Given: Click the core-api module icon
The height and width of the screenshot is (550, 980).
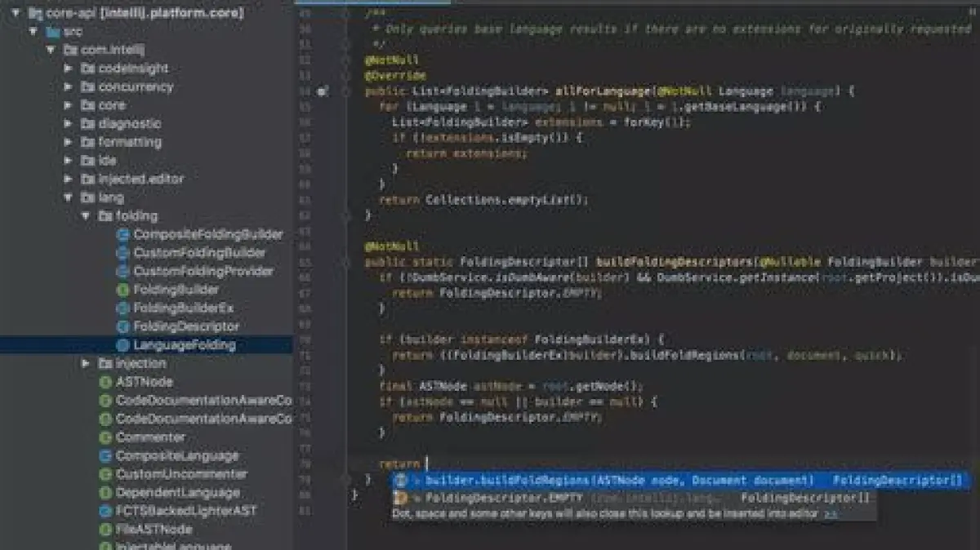Looking at the screenshot, I should (35, 13).
